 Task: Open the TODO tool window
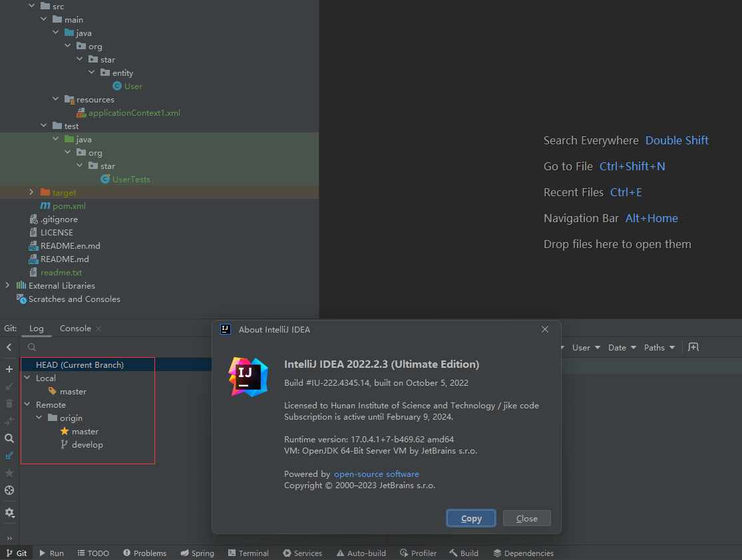pyautogui.click(x=93, y=553)
